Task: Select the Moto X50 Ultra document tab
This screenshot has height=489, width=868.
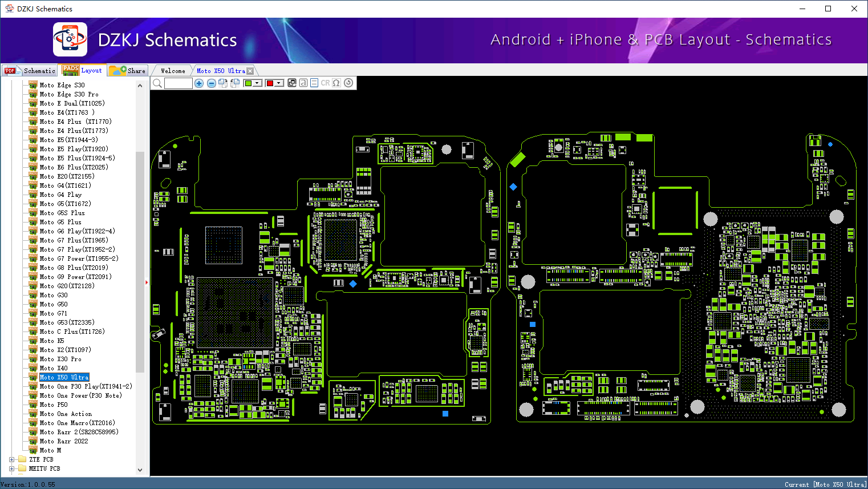Action: coord(221,71)
